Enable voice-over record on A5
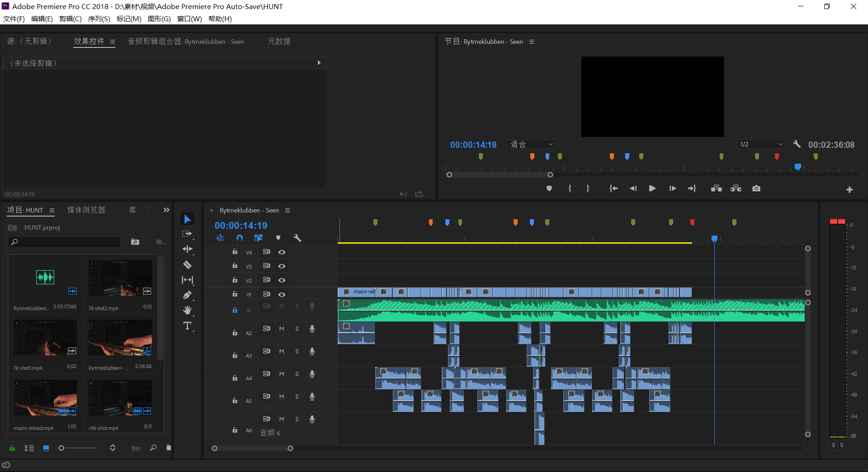Image resolution: width=868 pixels, height=472 pixels. (x=312, y=396)
